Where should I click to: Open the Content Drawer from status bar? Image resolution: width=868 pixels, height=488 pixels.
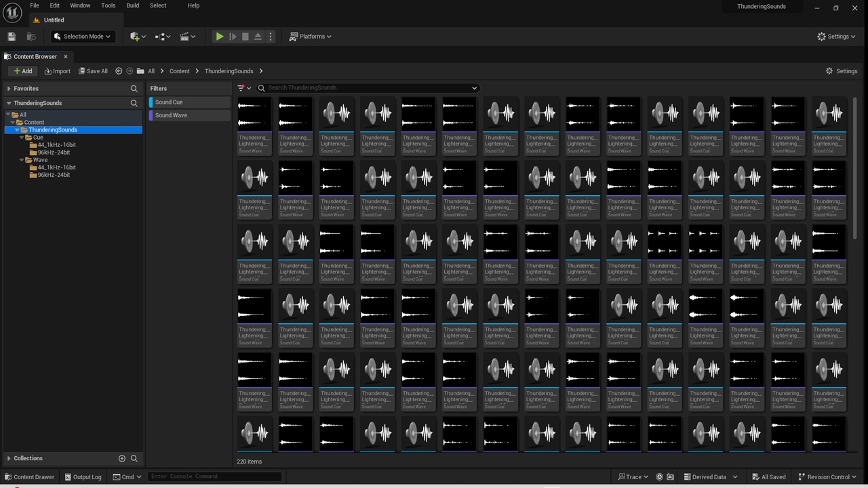click(x=29, y=477)
